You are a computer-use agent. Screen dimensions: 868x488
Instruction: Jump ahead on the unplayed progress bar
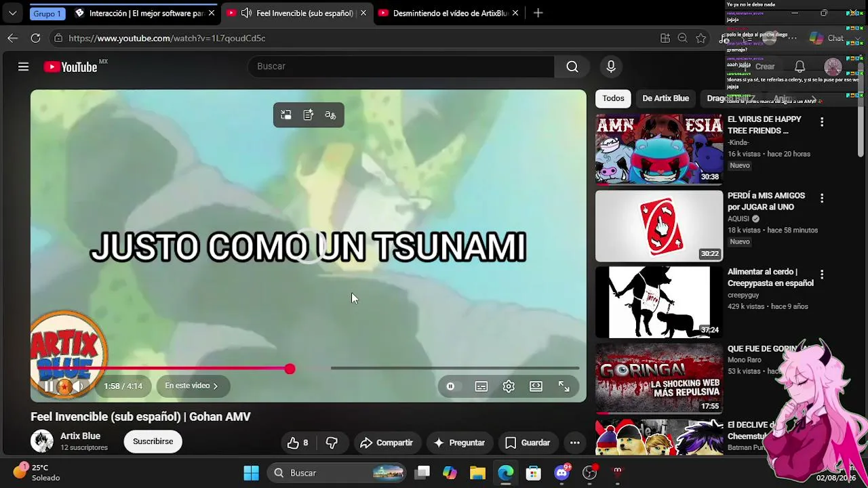[454, 368]
